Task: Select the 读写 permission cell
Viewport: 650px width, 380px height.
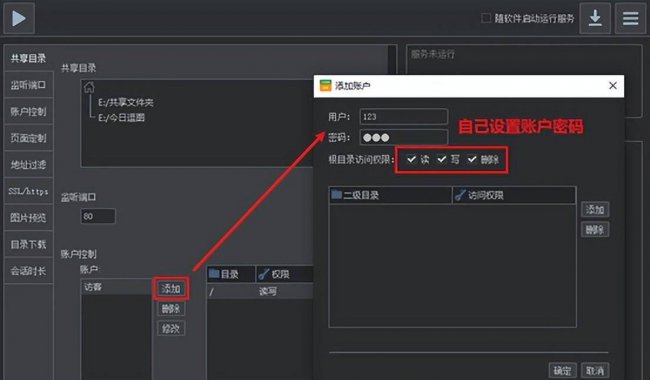Action: (268, 292)
